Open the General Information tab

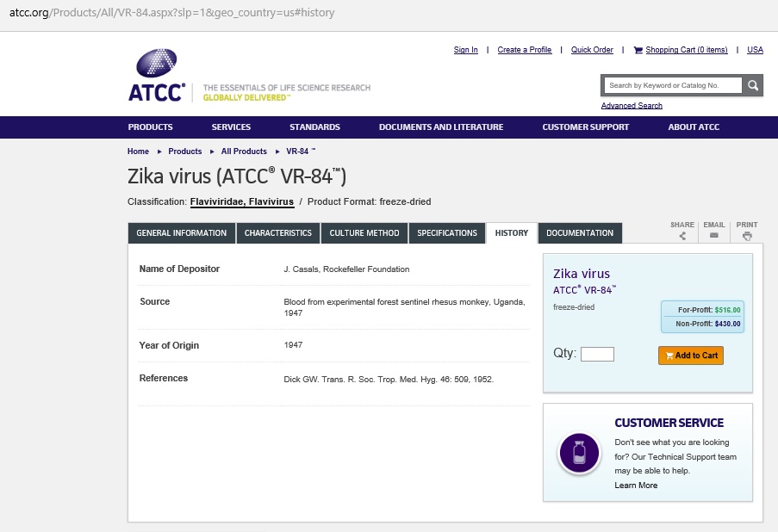(181, 233)
